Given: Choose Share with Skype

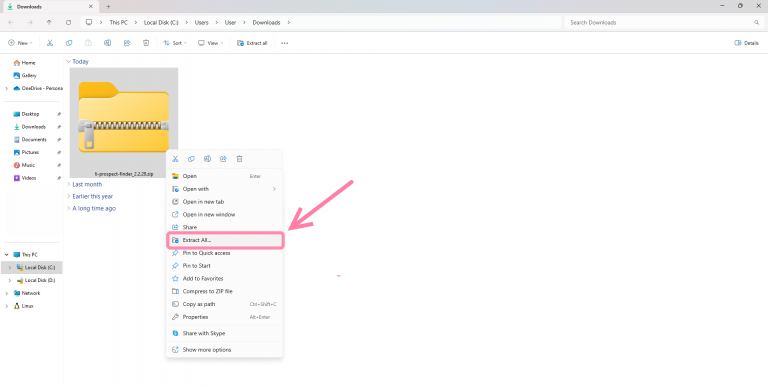Looking at the screenshot, I should click(224, 333).
